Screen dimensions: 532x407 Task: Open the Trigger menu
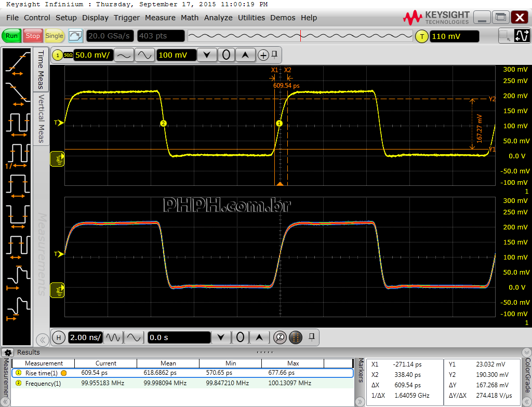point(127,18)
